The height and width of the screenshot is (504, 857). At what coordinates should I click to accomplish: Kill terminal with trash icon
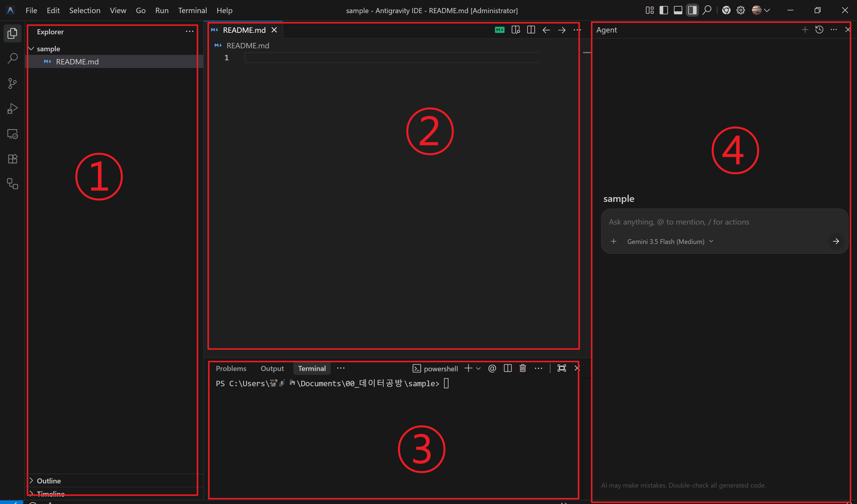pos(523,368)
